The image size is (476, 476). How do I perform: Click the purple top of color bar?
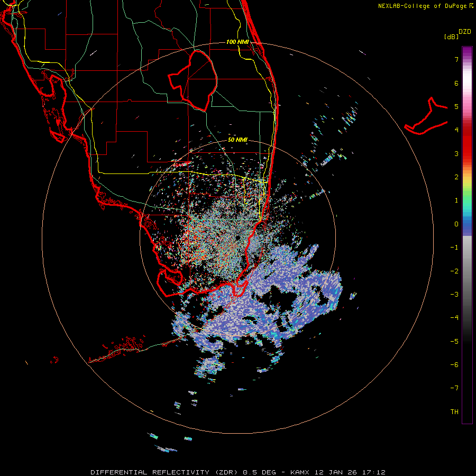467,52
